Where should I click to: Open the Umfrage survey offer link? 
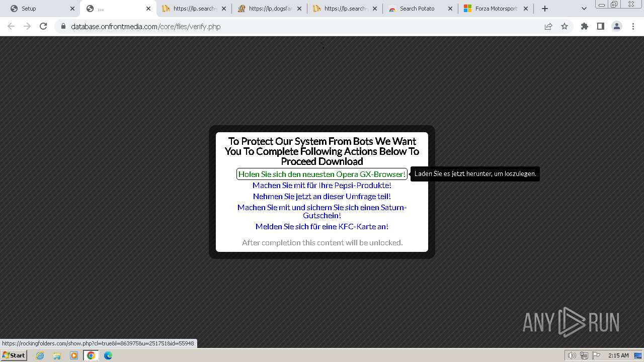point(322,196)
